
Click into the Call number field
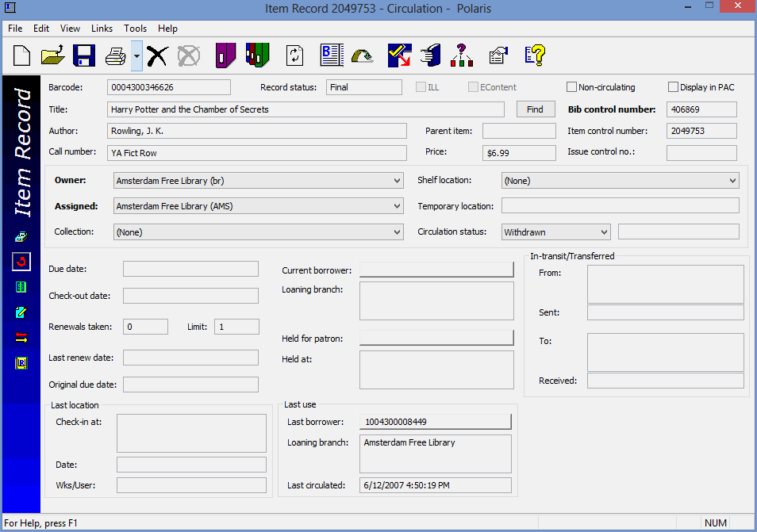click(x=256, y=153)
